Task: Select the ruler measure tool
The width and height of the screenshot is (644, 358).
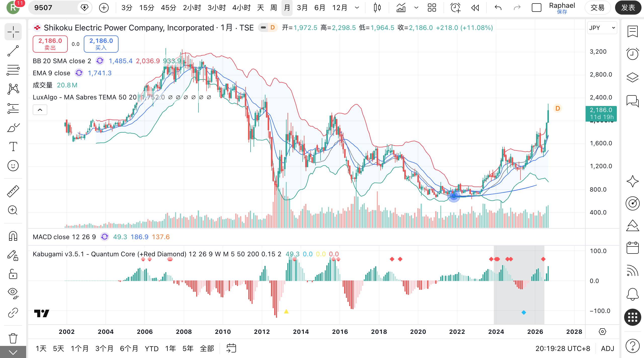Action: [x=13, y=191]
